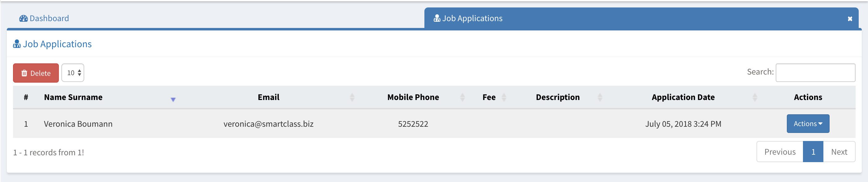The height and width of the screenshot is (182, 868).
Task: Click the trash icon on Delete
Action: click(x=24, y=73)
